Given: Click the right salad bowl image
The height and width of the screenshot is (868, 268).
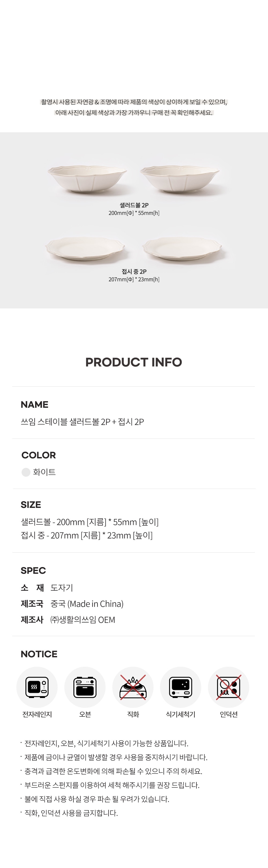Looking at the screenshot, I should 180,179.
